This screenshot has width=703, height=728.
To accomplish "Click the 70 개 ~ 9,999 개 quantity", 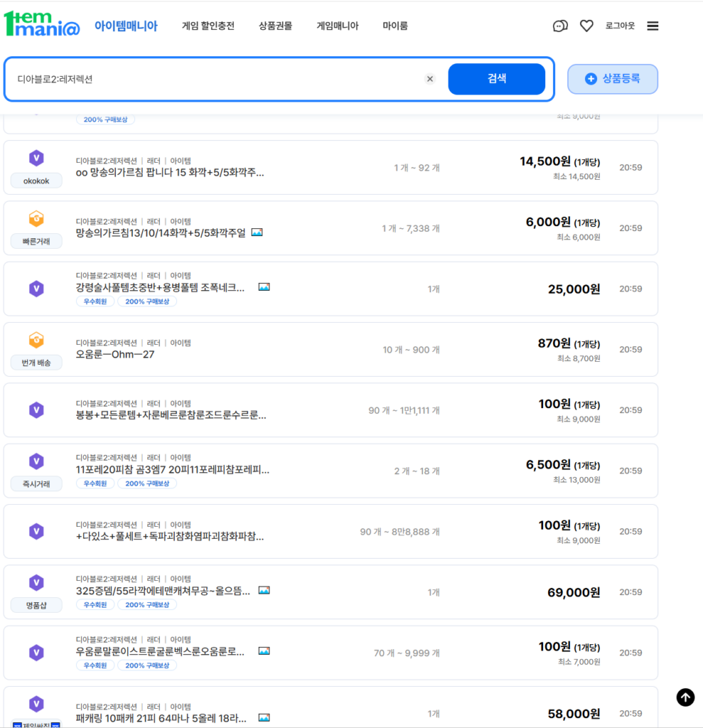I will (407, 653).
